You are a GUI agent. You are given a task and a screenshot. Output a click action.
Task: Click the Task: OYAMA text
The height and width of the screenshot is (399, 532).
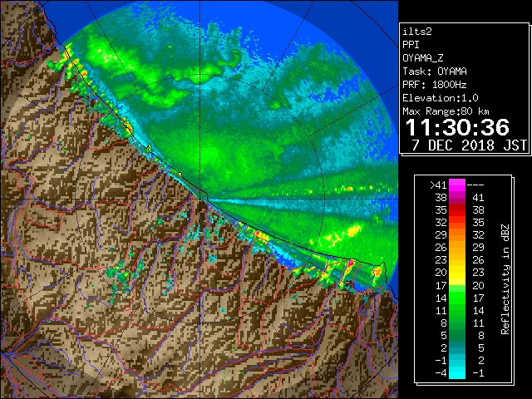pos(435,71)
